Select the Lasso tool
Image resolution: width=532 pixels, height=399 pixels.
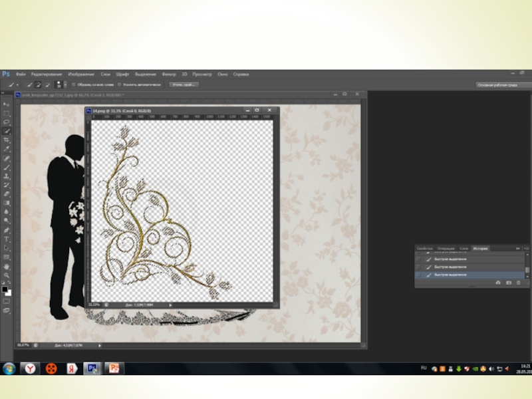tap(7, 122)
